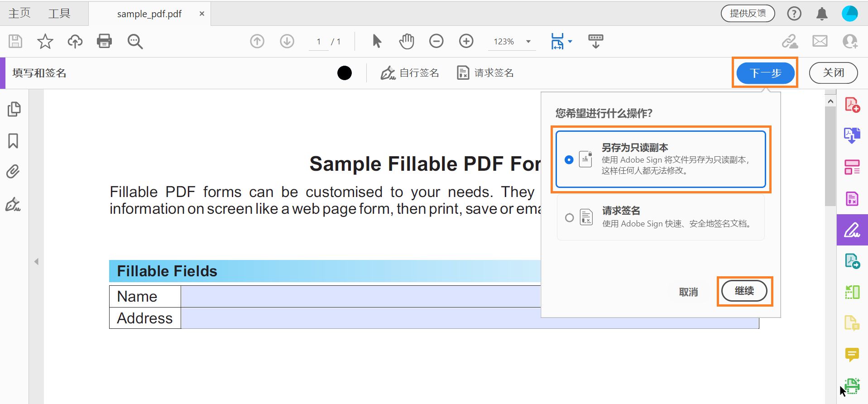Switch to the 主页 tab
868x404 pixels.
pyautogui.click(x=19, y=14)
